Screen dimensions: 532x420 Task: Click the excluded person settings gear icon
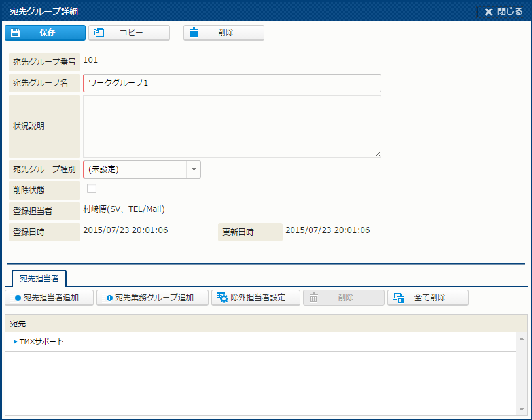(x=222, y=298)
